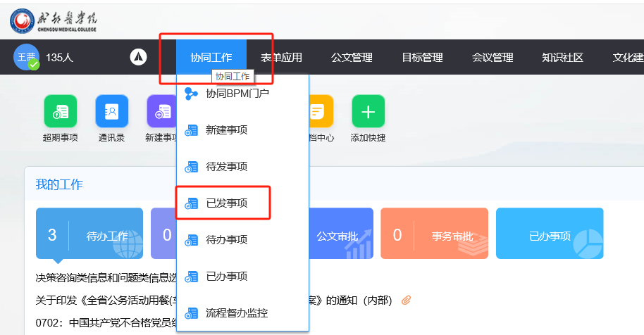Viewport: 644px width, 335px height.
Task: Expand the 会议管理 menu
Action: tap(493, 58)
